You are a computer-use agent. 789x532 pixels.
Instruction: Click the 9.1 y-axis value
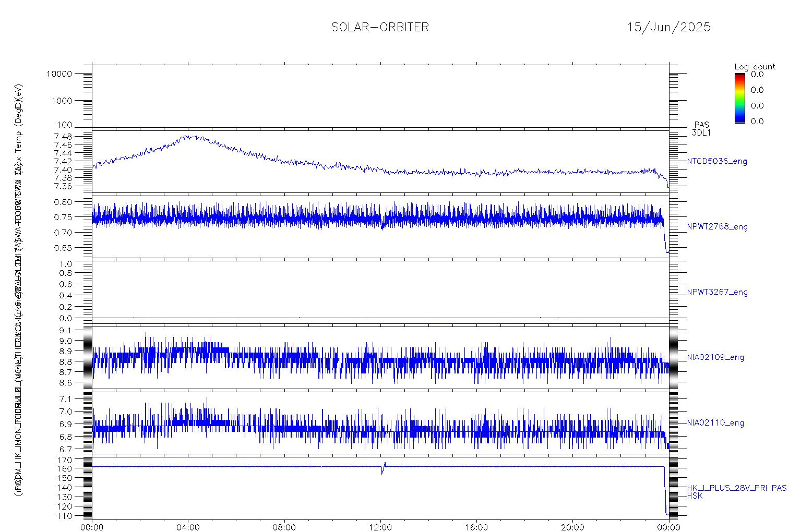[66, 330]
